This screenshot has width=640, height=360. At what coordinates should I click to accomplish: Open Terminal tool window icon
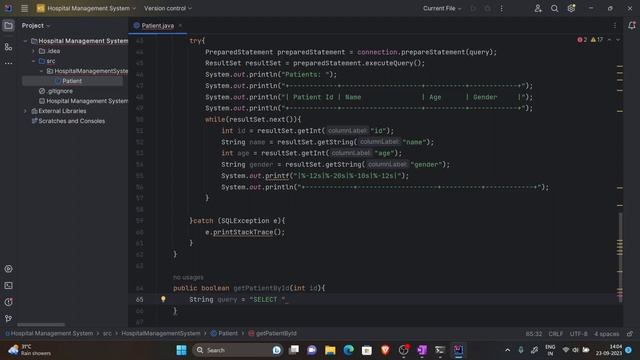pos(8,286)
